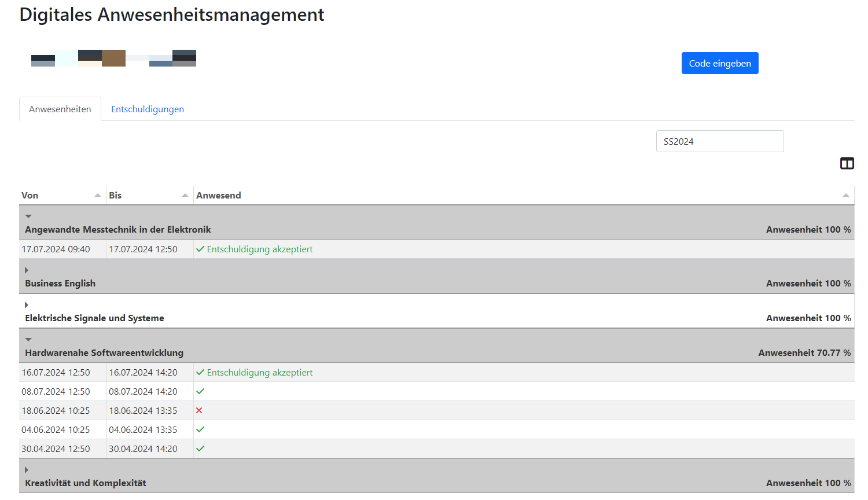Sort by the Bis column arrow
868x500 pixels.
[x=185, y=196]
